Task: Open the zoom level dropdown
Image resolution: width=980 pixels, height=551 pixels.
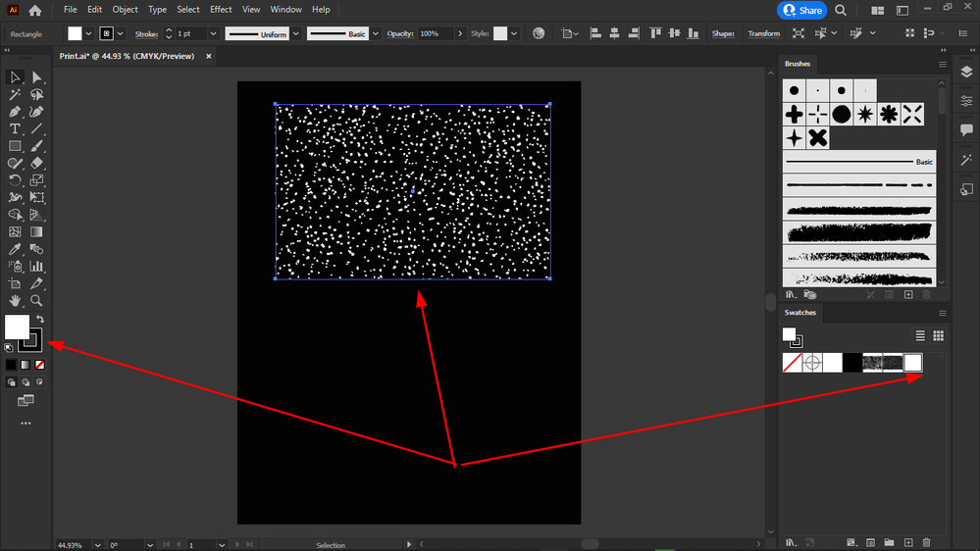Action: (x=97, y=545)
